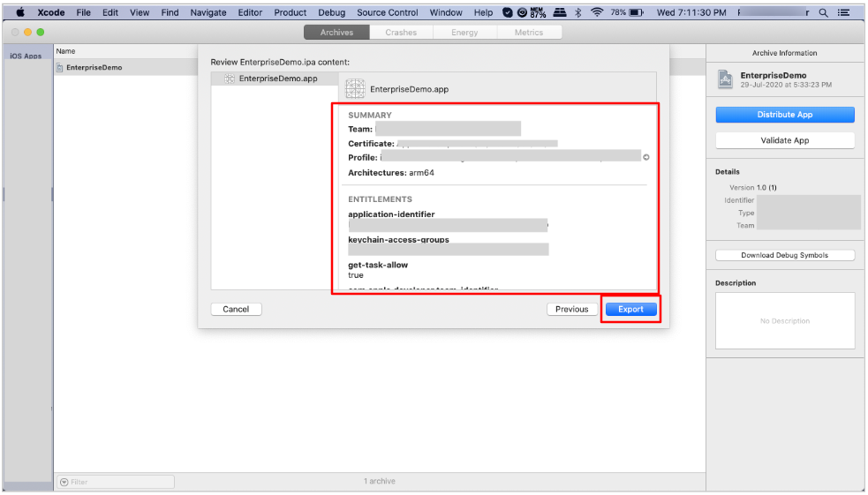The image size is (868, 495).
Task: Click the checkmark status icon in menu bar
Action: click(x=508, y=12)
